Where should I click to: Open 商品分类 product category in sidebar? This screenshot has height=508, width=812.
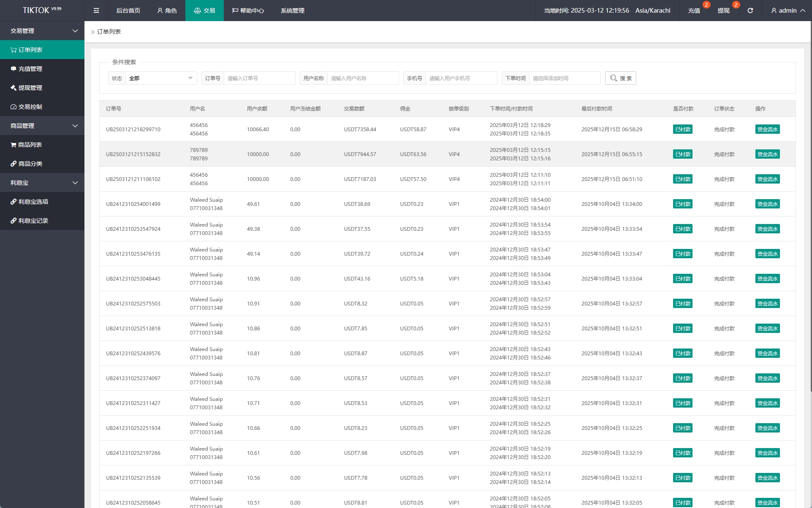tap(30, 164)
